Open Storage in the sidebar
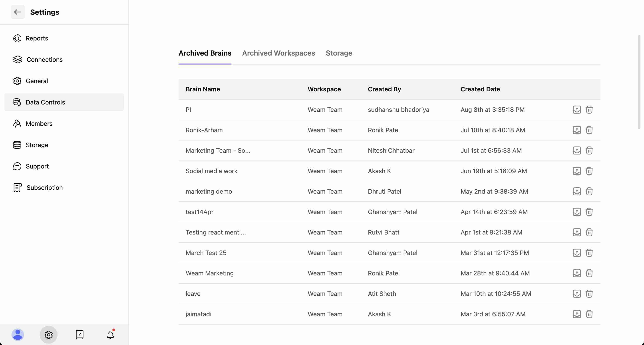 (64, 145)
